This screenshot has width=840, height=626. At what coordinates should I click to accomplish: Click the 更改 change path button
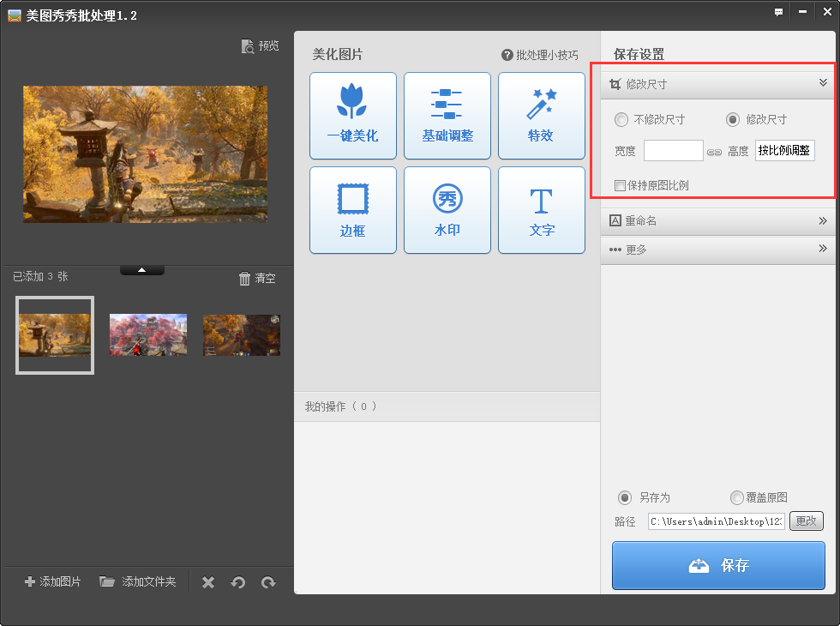click(806, 521)
